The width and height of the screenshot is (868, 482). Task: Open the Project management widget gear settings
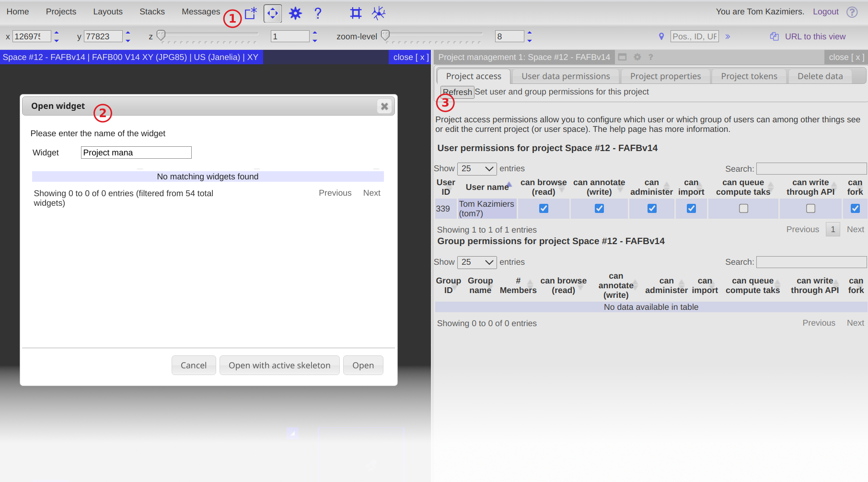(637, 57)
